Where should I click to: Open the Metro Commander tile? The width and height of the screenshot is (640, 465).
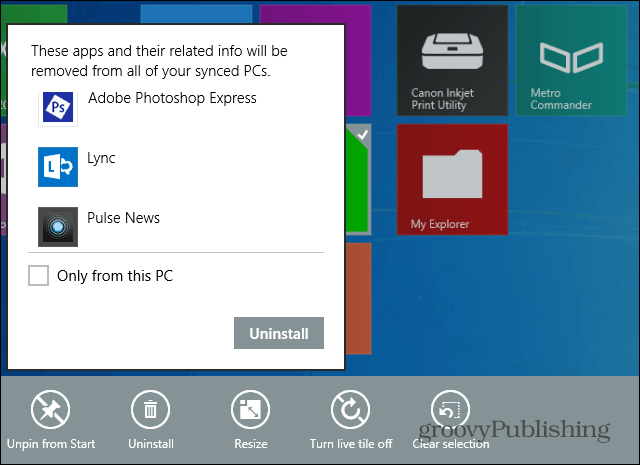click(571, 60)
